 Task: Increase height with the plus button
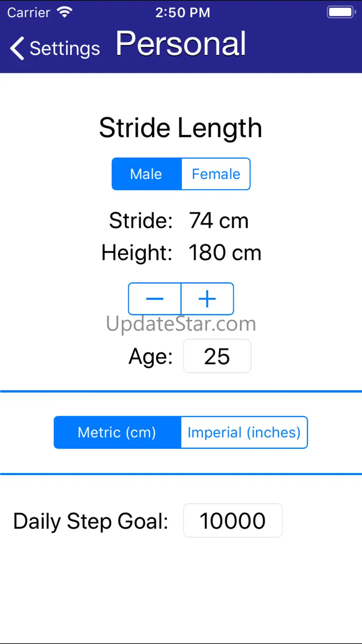tap(207, 299)
